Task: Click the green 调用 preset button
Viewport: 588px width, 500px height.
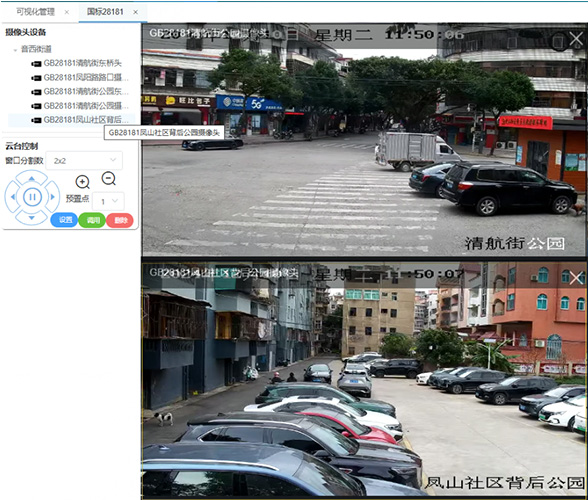Action: pos(92,220)
